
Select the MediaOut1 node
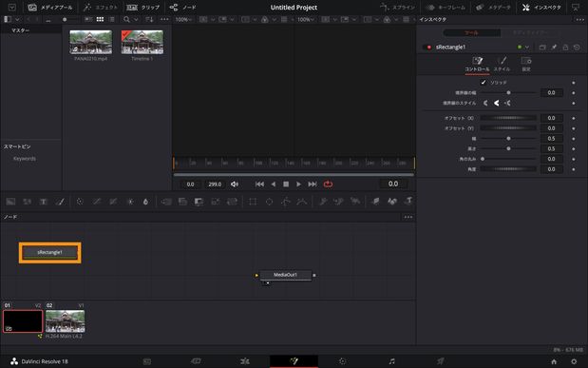[x=285, y=275]
